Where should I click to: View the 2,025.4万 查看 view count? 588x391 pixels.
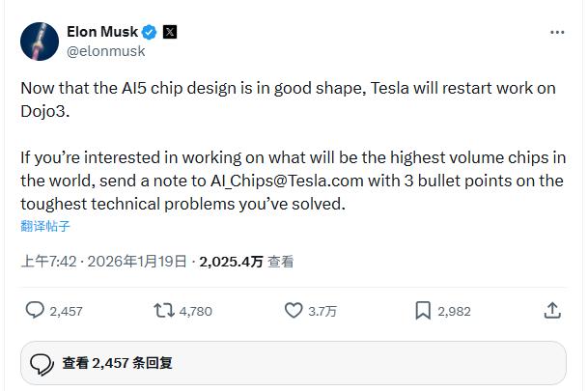[x=246, y=262]
